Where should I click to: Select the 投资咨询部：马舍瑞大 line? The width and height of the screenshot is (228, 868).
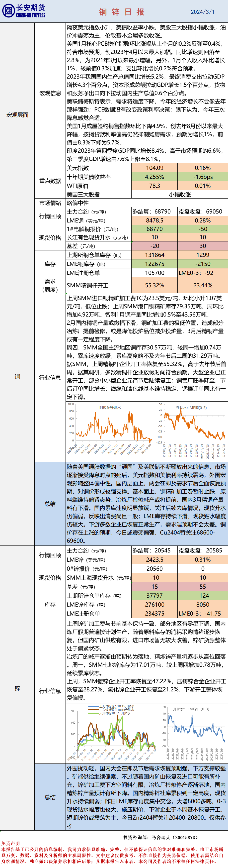[161, 837]
